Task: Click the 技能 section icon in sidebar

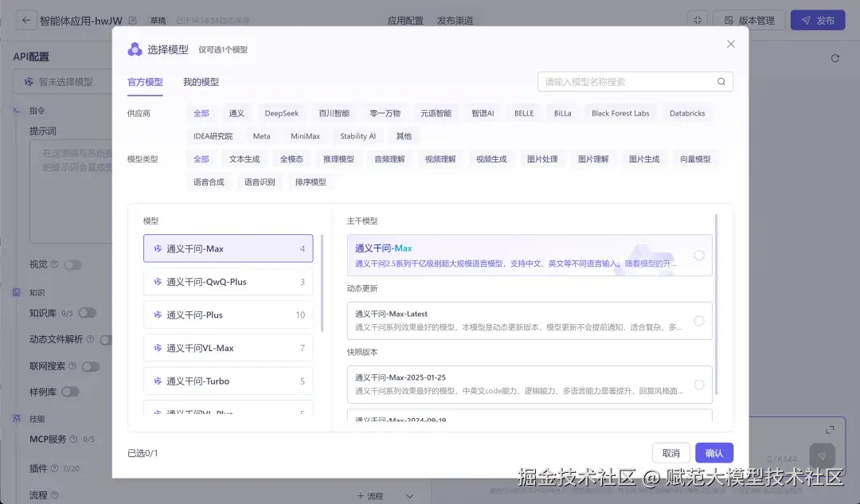Action: tap(17, 419)
